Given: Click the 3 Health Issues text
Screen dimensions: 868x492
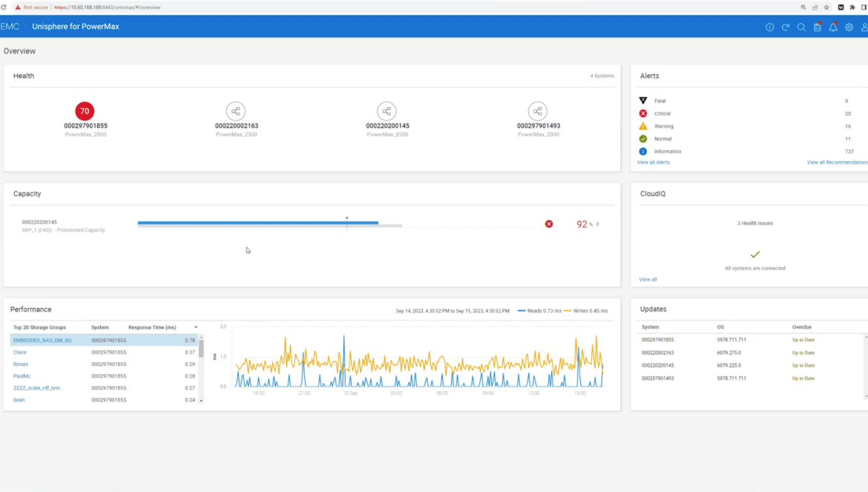Looking at the screenshot, I should (x=755, y=223).
